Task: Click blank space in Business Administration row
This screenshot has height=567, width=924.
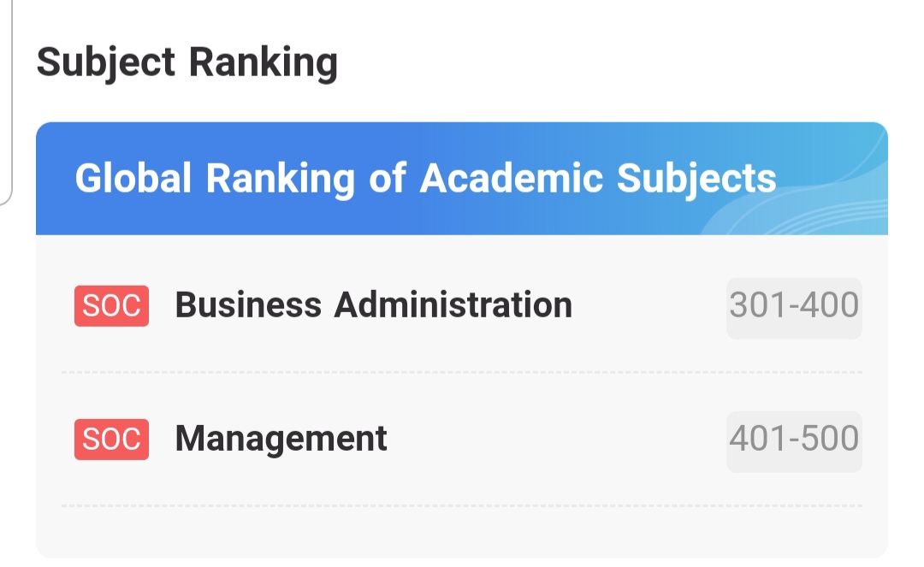Action: tap(650, 306)
